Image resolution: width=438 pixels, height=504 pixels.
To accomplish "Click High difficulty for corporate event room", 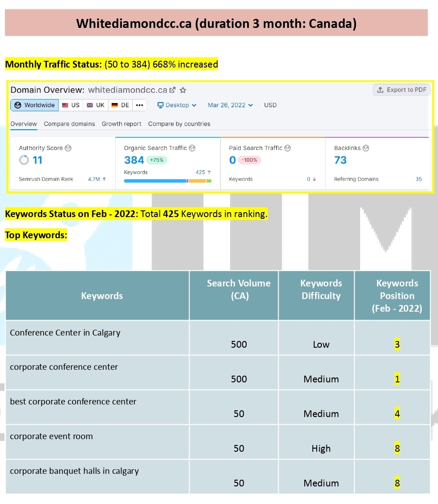I will coord(321,449).
